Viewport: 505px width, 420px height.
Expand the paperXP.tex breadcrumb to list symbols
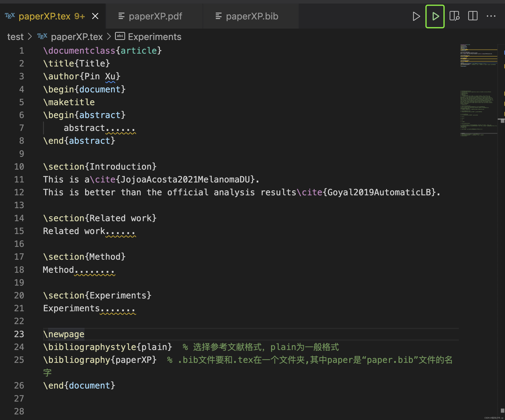(x=76, y=36)
